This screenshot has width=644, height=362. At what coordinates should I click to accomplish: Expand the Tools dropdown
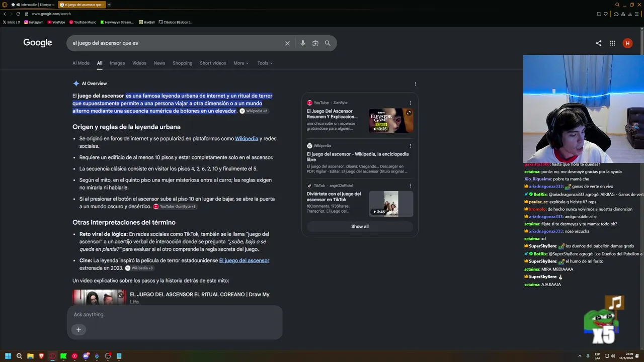point(265,63)
